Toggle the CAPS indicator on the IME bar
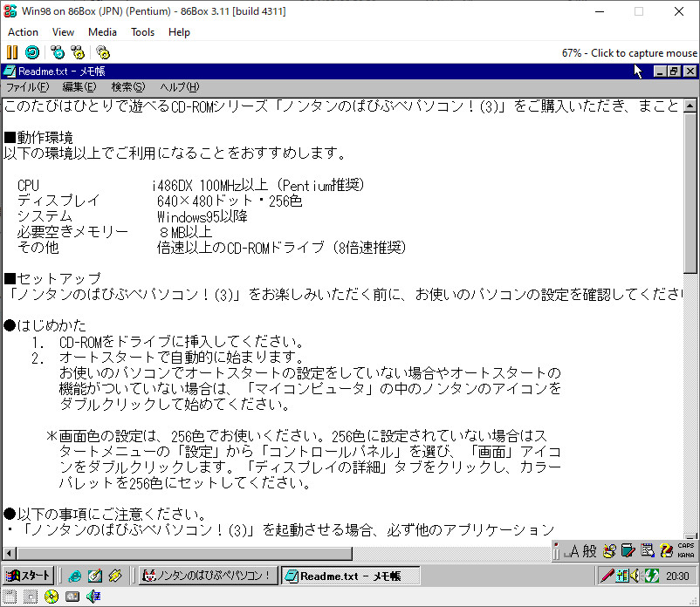The image size is (700, 607). 686,546
